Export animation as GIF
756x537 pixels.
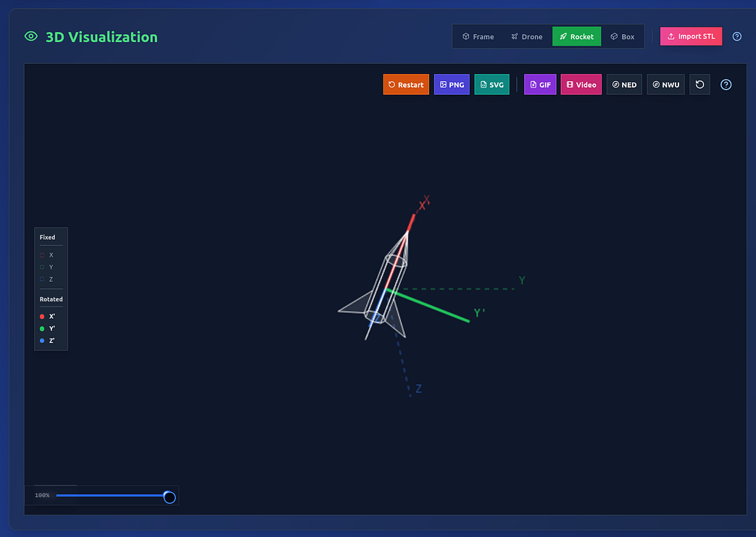click(540, 85)
